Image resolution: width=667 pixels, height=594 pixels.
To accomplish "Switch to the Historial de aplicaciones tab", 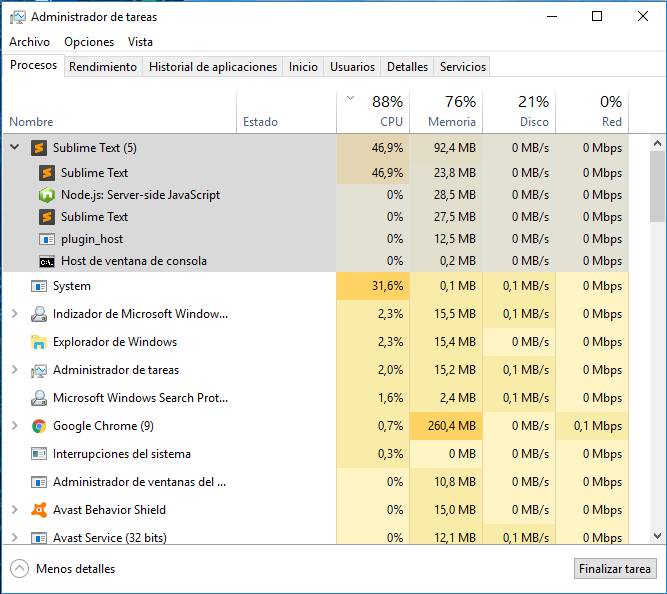I will click(x=213, y=67).
